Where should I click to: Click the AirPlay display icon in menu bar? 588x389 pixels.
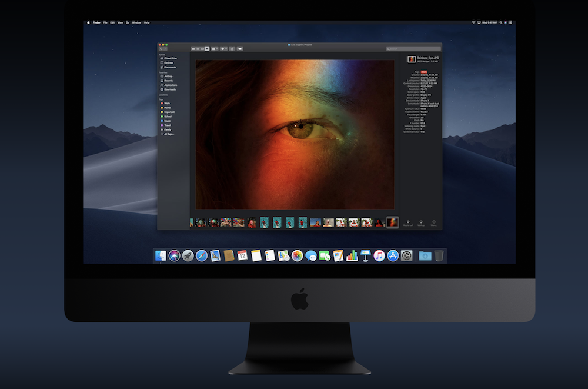coord(479,22)
